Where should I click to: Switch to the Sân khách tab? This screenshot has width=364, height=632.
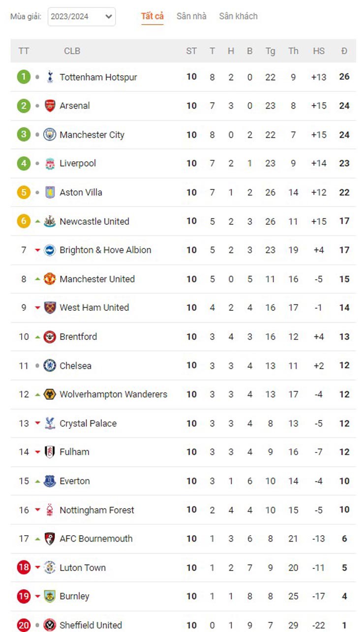pos(238,16)
